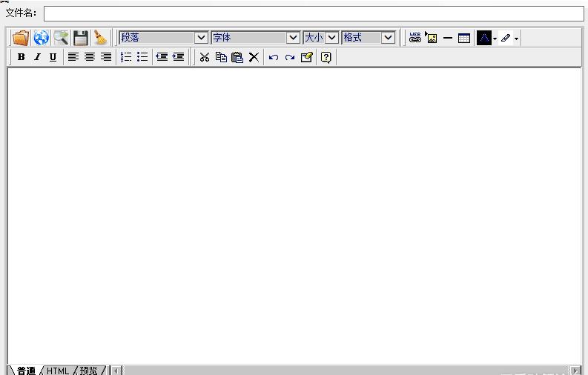Insert an image with picture icon
The image size is (588, 375).
[x=431, y=38]
